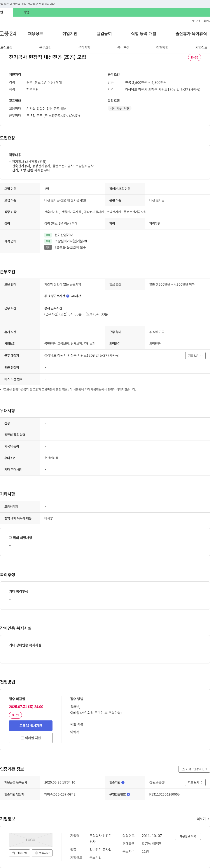Jump to 복리후생 section tab
The image size is (210, 868).
[123, 48]
